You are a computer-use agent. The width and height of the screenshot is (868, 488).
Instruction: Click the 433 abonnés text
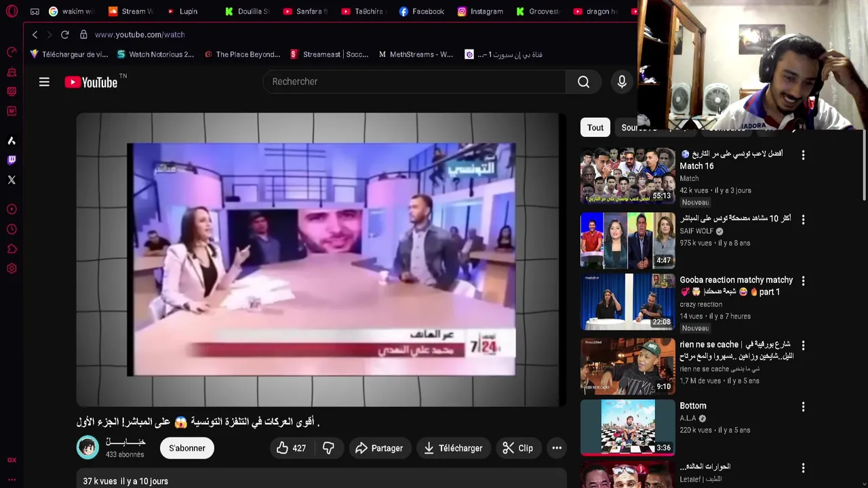click(125, 455)
